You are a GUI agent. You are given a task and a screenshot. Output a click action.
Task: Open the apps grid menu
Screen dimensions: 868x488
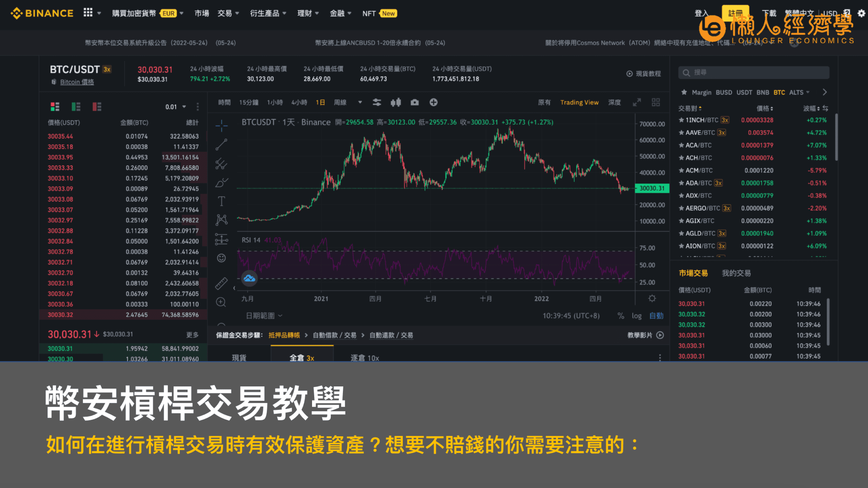pos(88,13)
